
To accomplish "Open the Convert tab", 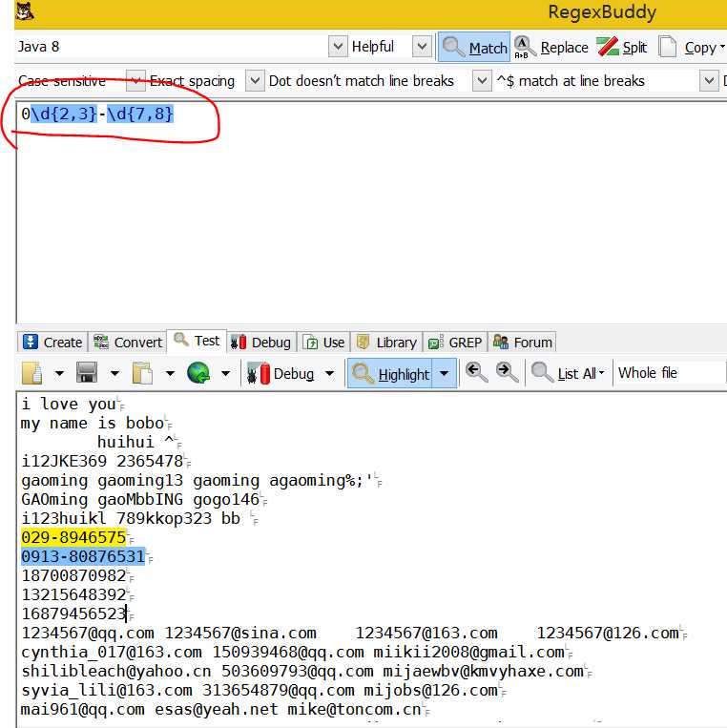I will tap(128, 343).
